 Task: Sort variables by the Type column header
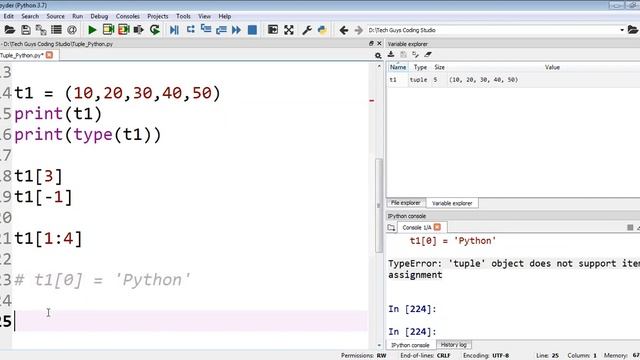[x=420, y=67]
